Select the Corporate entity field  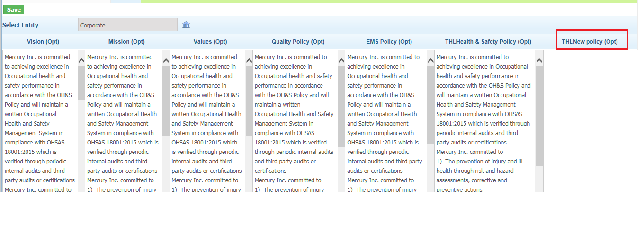coord(128,25)
